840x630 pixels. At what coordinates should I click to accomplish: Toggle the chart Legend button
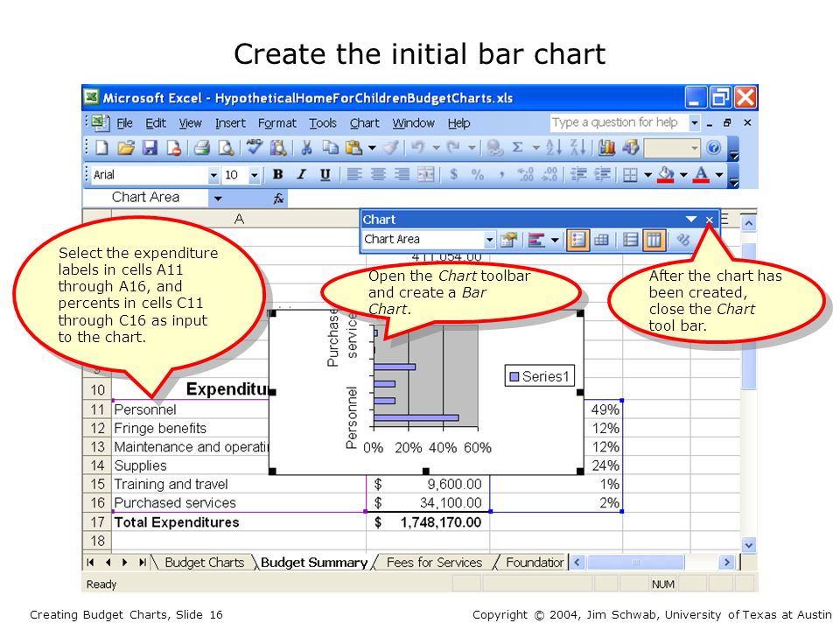pos(577,240)
